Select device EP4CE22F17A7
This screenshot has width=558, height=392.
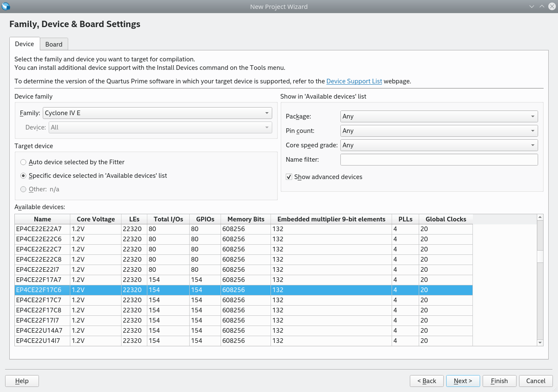pyautogui.click(x=243, y=280)
